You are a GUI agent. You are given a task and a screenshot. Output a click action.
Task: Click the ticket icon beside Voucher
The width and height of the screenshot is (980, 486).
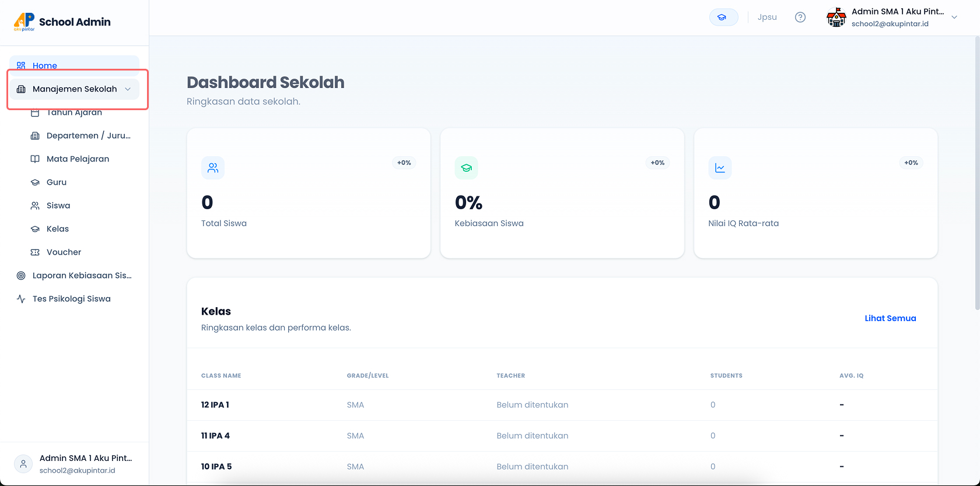tap(35, 252)
